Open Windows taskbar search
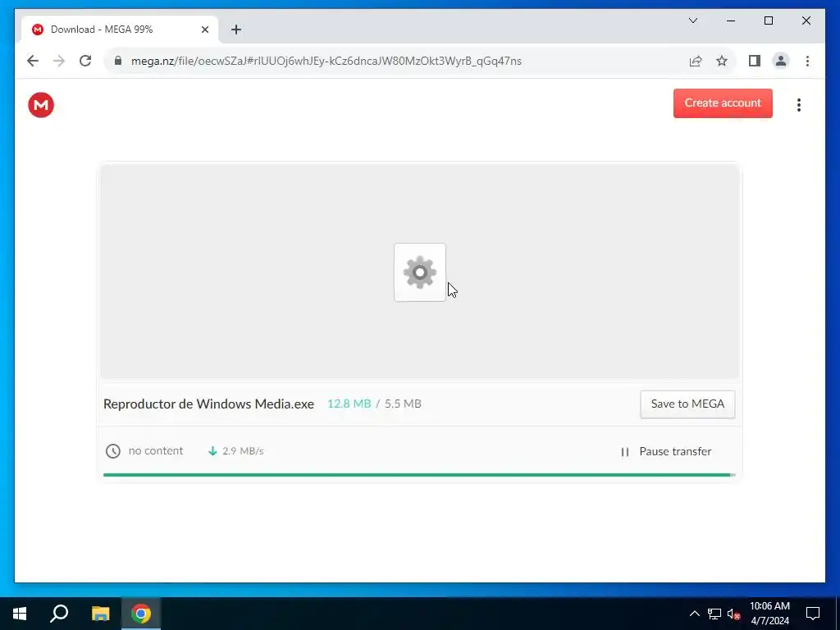840x630 pixels. tap(59, 614)
